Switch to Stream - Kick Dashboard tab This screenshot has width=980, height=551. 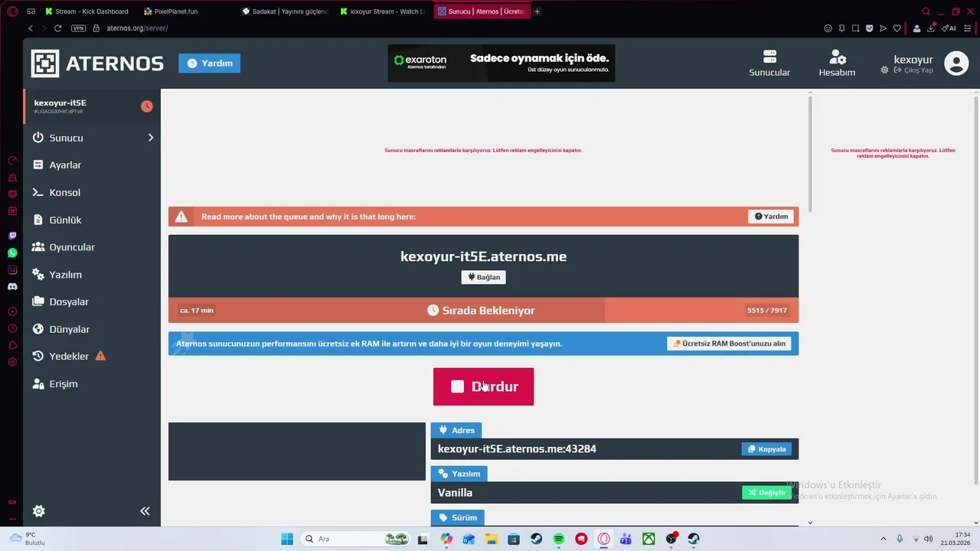coord(87,11)
